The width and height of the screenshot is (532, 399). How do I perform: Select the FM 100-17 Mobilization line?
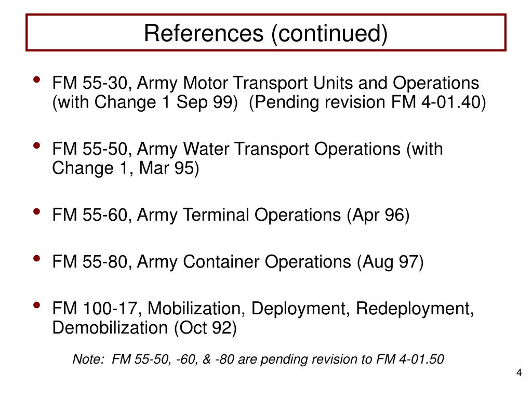click(x=263, y=309)
